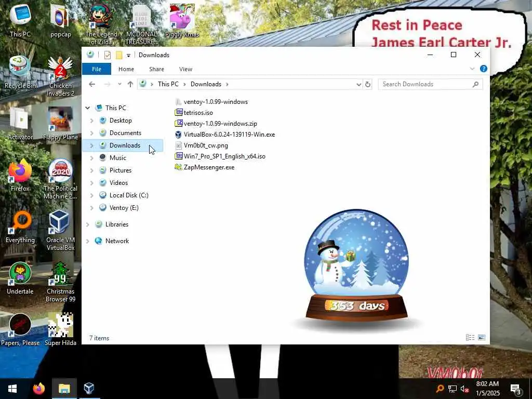Select the VirtualBox-6.0.24-139119-Win.exe file
Image resolution: width=532 pixels, height=399 pixels.
tap(224, 135)
